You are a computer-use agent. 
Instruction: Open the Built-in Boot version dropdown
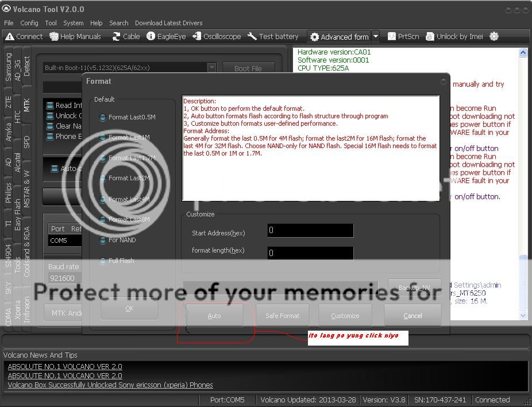(x=211, y=68)
